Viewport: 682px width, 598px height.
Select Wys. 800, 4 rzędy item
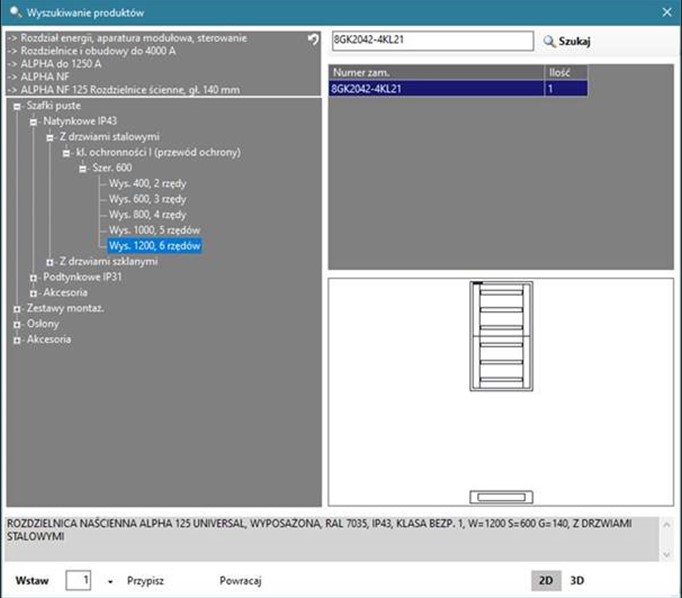[147, 215]
